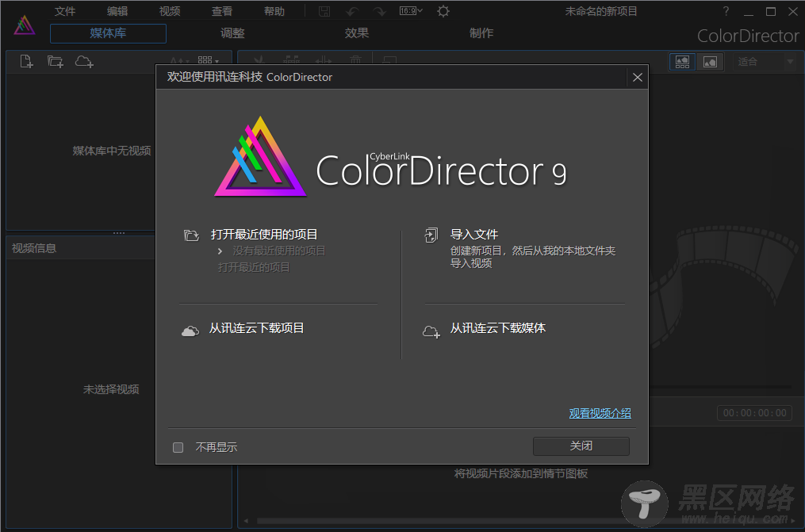Click the open recent project folder icon
Screen dimensions: 805x532
point(191,235)
